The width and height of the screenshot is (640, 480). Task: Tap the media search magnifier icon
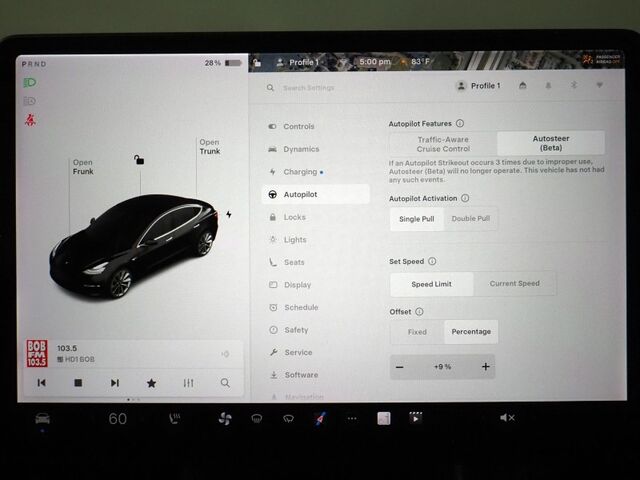click(225, 383)
